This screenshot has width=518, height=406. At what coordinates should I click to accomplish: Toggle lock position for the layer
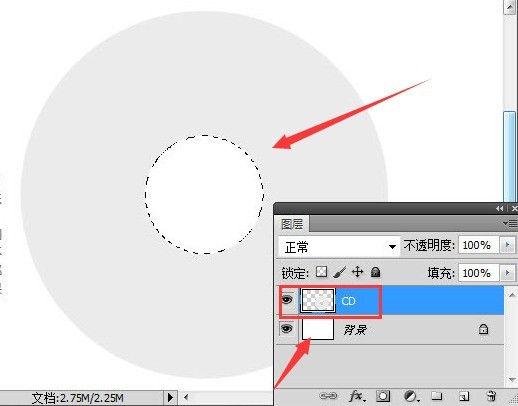(x=357, y=272)
